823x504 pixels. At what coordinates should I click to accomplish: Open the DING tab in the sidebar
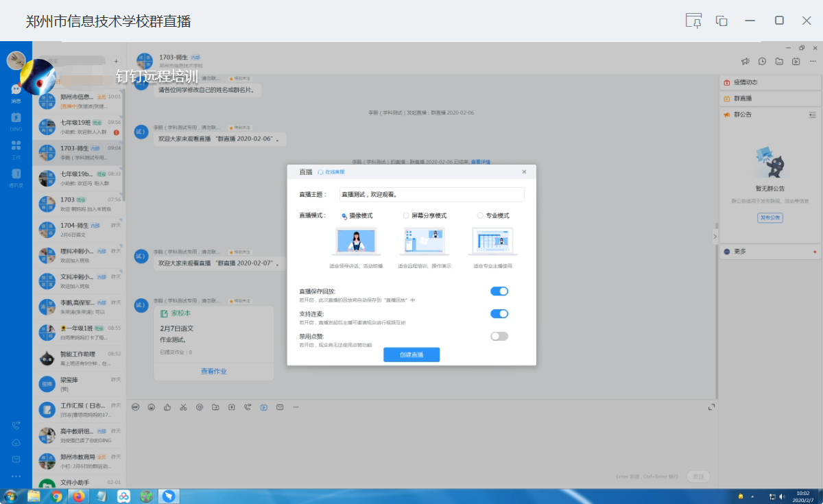click(x=16, y=121)
